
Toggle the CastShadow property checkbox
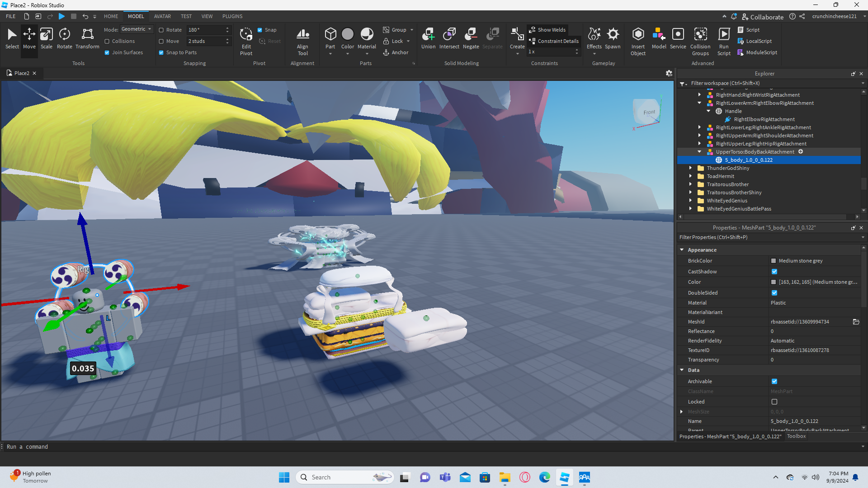[x=774, y=272]
